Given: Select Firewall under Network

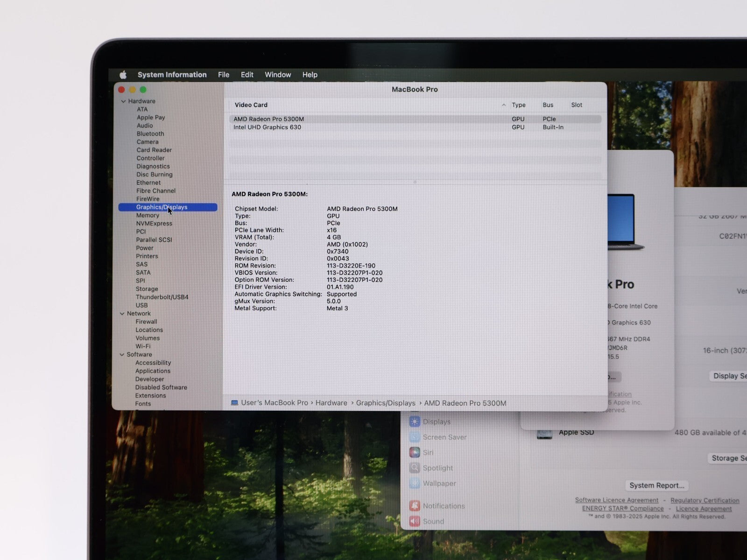Looking at the screenshot, I should 146,322.
